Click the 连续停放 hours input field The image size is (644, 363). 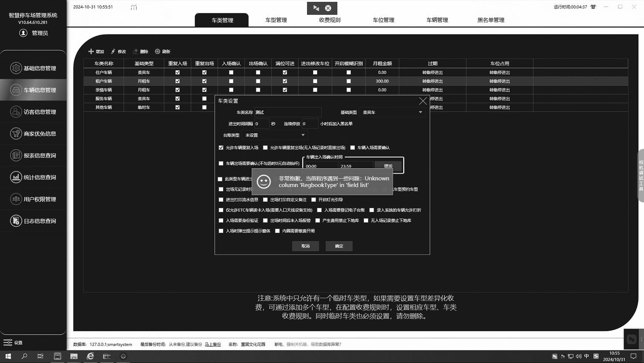coord(310,124)
